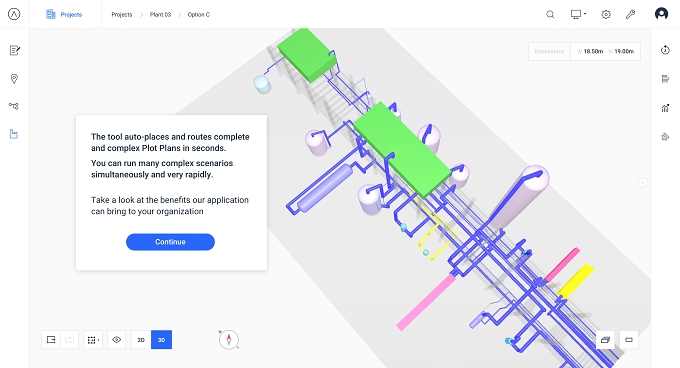Click the compass orientation control
The width and height of the screenshot is (680, 368).
(229, 339)
